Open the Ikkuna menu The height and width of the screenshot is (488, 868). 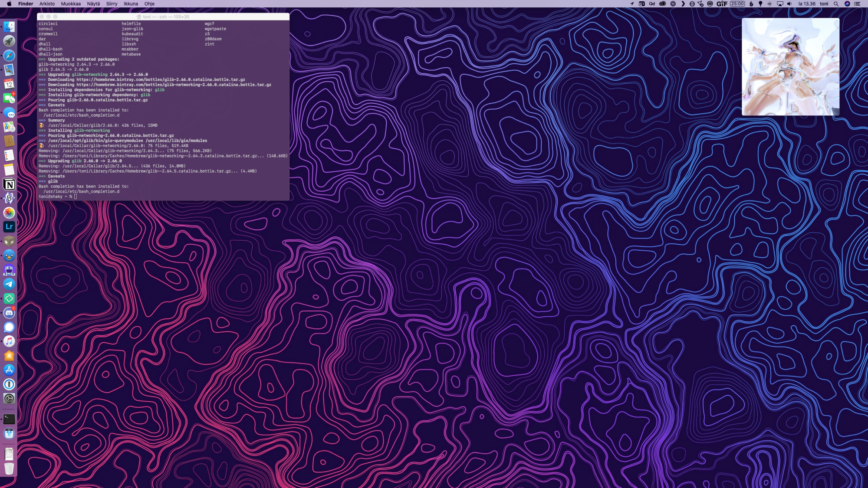coord(131,4)
